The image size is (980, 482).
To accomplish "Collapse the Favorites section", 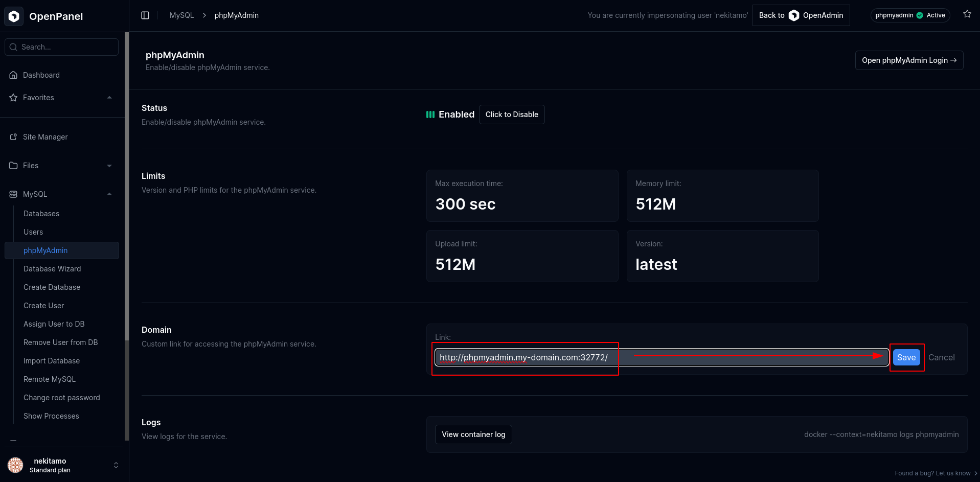I will (x=109, y=98).
